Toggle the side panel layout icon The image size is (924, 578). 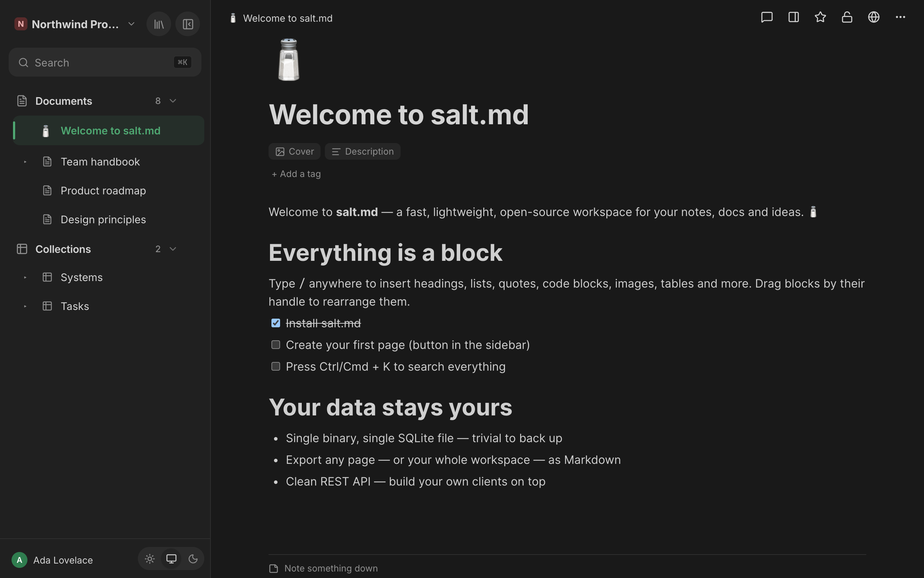pyautogui.click(x=793, y=17)
